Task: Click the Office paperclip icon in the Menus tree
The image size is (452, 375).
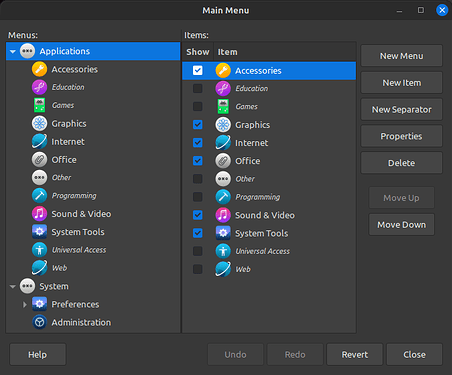Action: pos(39,160)
